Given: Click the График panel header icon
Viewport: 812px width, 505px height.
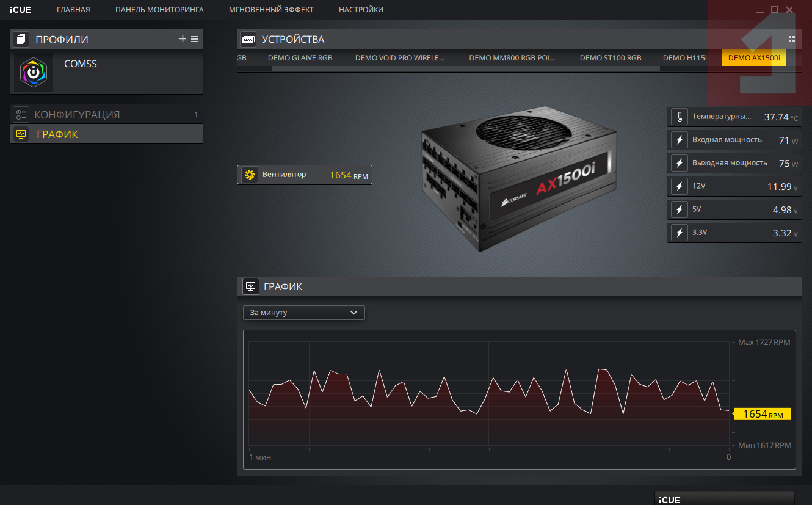Looking at the screenshot, I should click(x=250, y=286).
